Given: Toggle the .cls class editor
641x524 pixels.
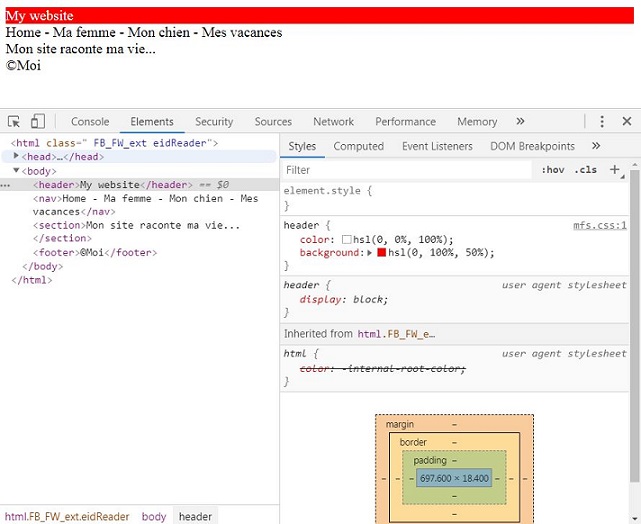Looking at the screenshot, I should coord(585,170).
